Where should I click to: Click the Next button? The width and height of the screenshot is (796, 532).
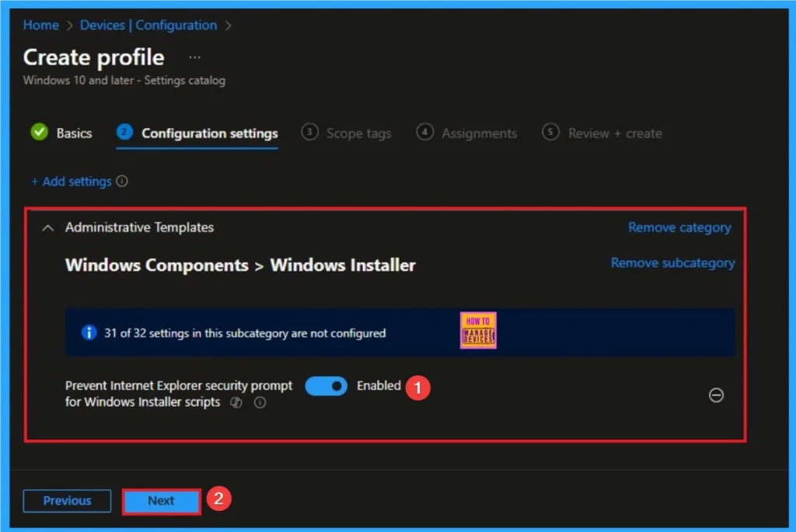coord(161,500)
